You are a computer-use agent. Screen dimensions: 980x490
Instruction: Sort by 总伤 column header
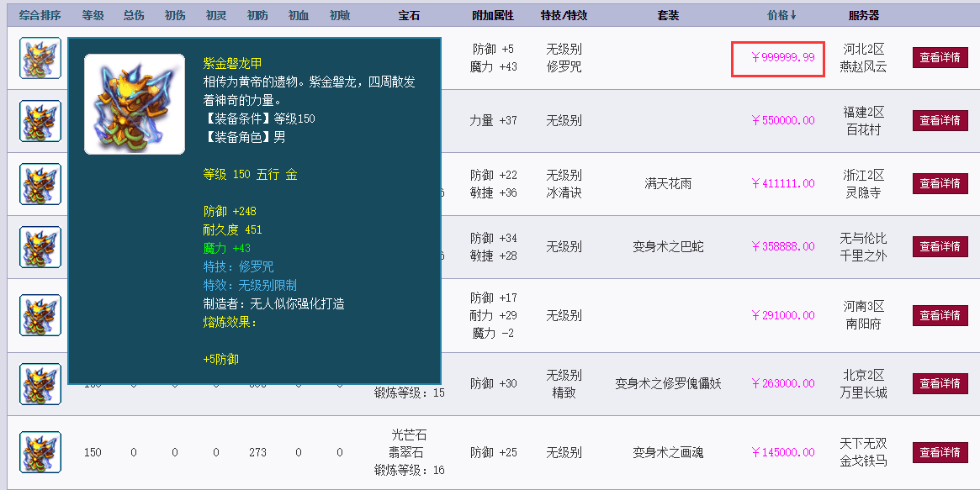pyautogui.click(x=134, y=15)
